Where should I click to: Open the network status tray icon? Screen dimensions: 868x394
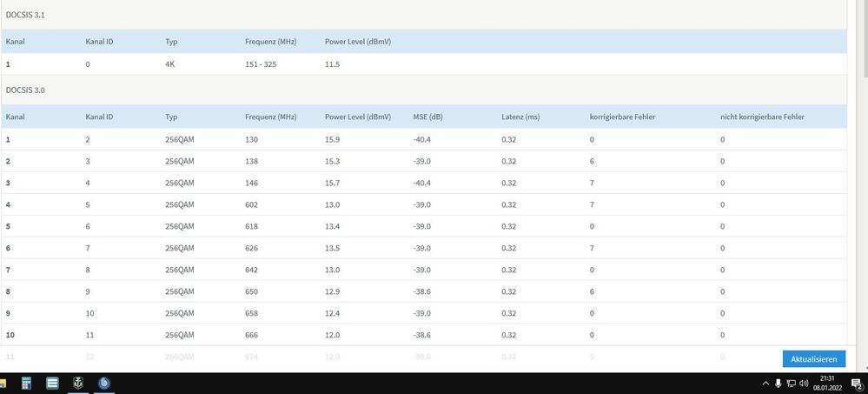tap(791, 383)
